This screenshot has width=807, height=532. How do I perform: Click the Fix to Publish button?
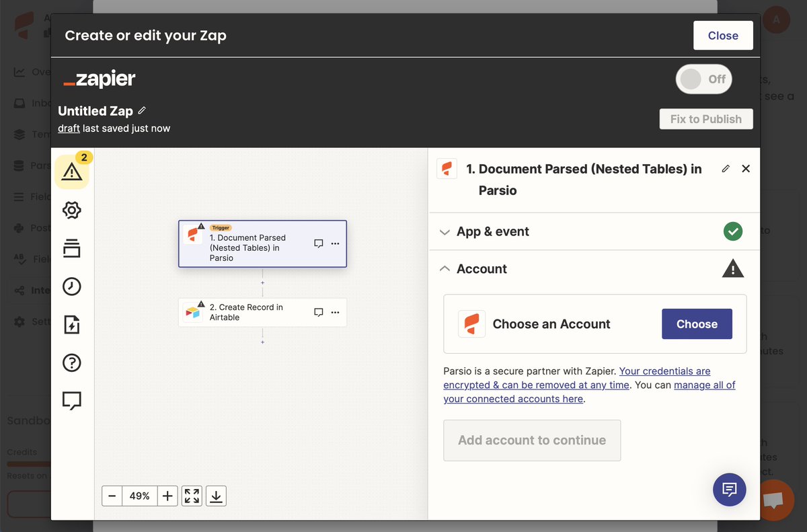click(x=705, y=118)
